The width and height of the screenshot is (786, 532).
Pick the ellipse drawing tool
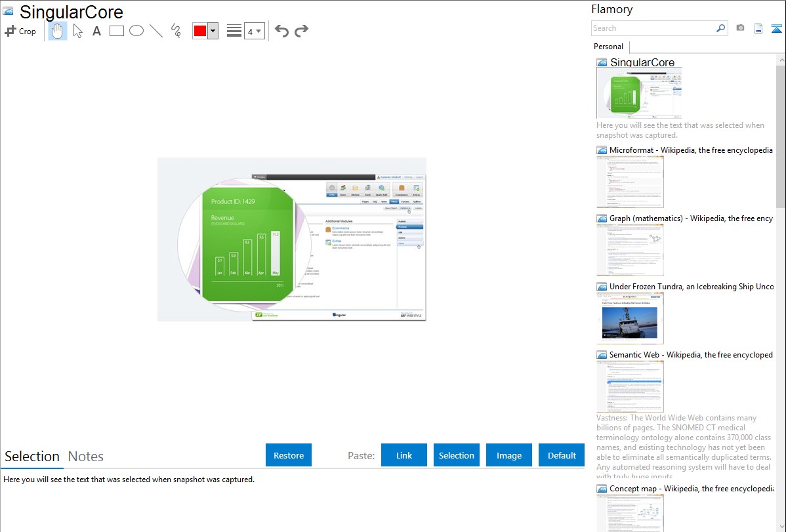coord(136,31)
